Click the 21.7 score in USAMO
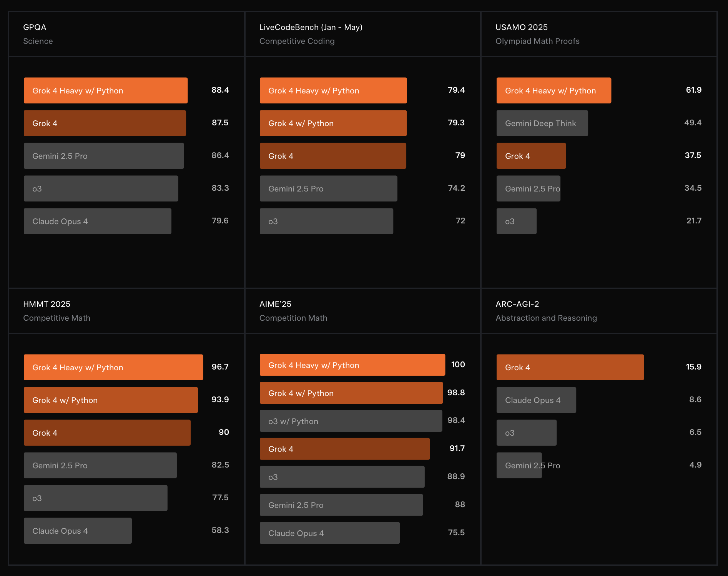The height and width of the screenshot is (576, 728). click(694, 221)
